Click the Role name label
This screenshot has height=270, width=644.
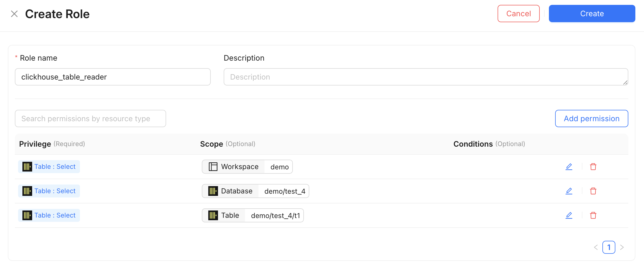[x=39, y=58]
